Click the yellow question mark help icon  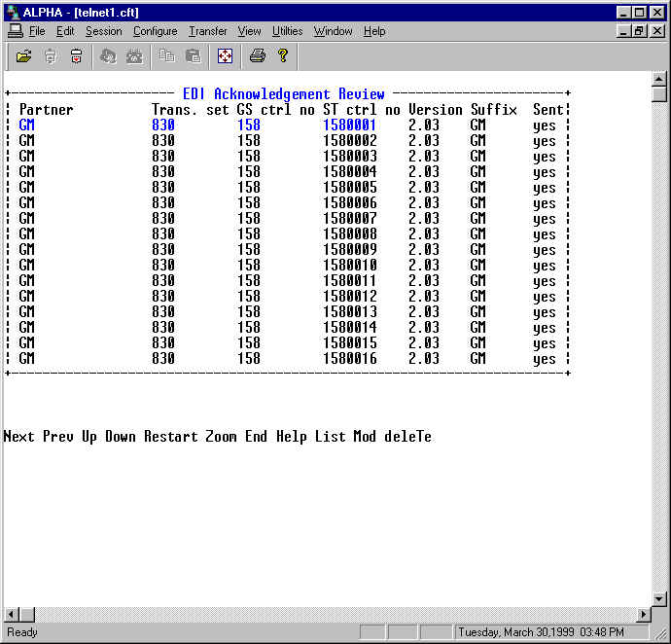pyautogui.click(x=283, y=56)
